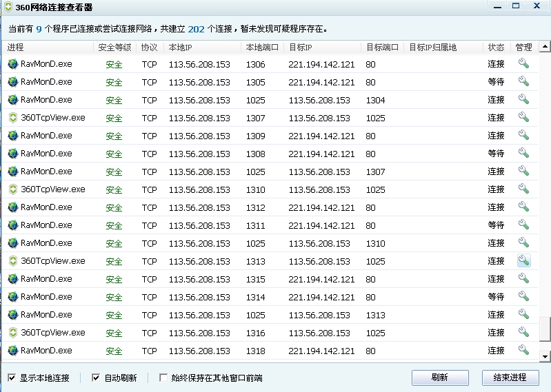Click 安全 level in local port 1311 row
Viewport: 551px width, 392px height.
tap(114, 225)
